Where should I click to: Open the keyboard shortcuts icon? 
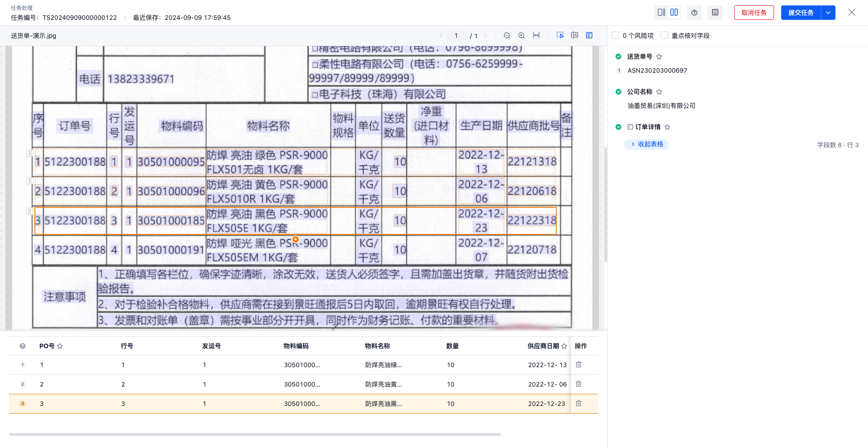(x=715, y=13)
